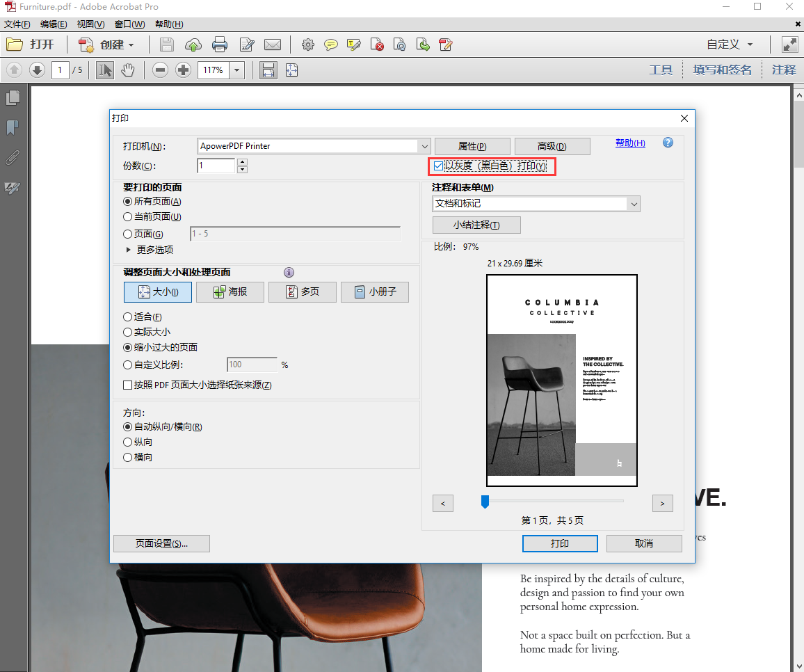Click the Print icon in the toolbar
804x672 pixels.
click(x=220, y=45)
